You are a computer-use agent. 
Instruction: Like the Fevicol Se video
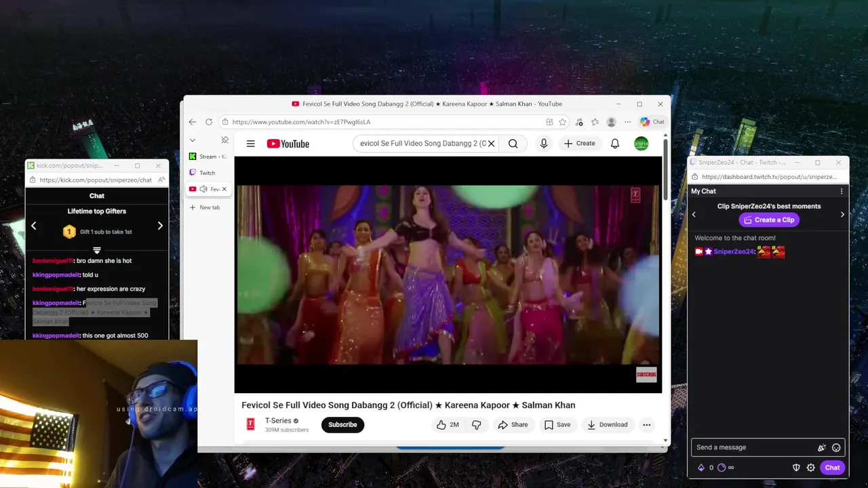coord(448,425)
